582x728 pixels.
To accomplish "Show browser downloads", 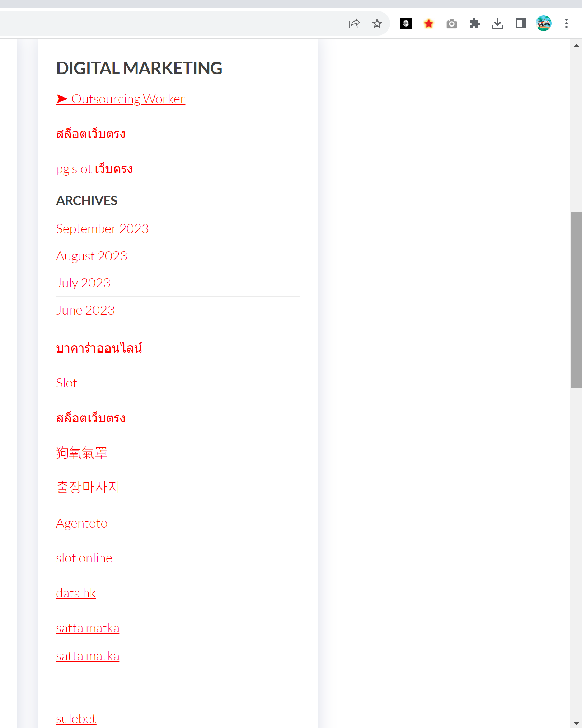I will [497, 24].
